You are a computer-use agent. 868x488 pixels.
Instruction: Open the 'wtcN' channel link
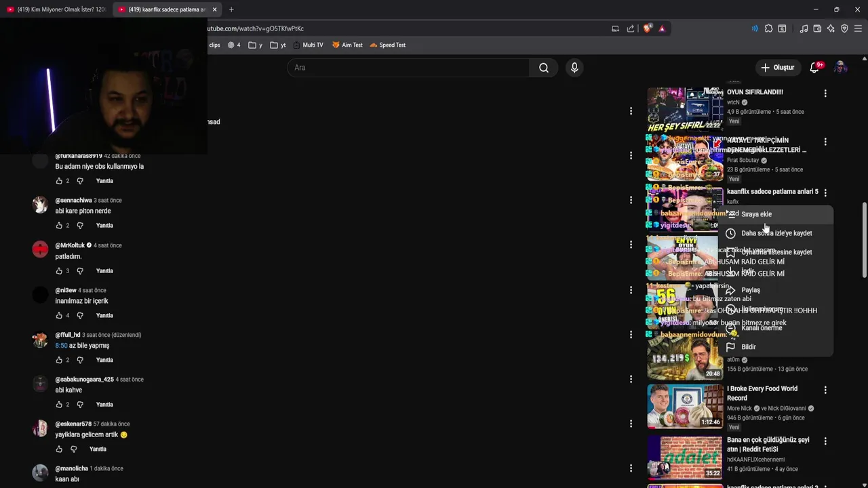point(733,102)
